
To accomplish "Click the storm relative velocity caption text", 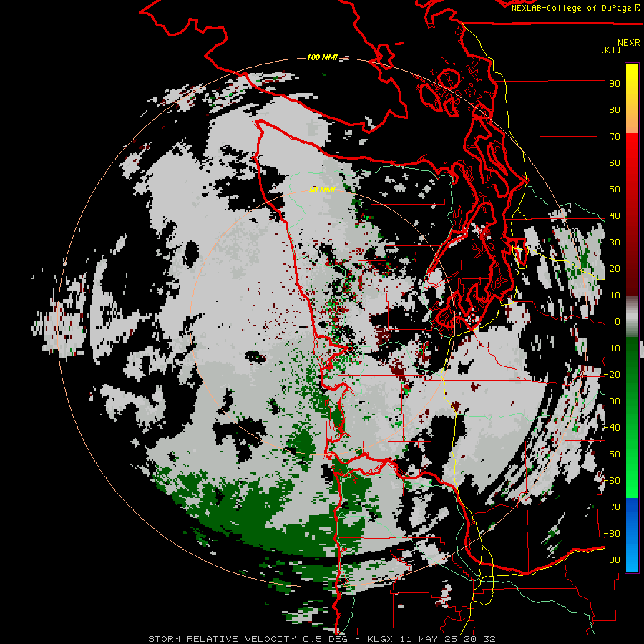I will point(321,639).
